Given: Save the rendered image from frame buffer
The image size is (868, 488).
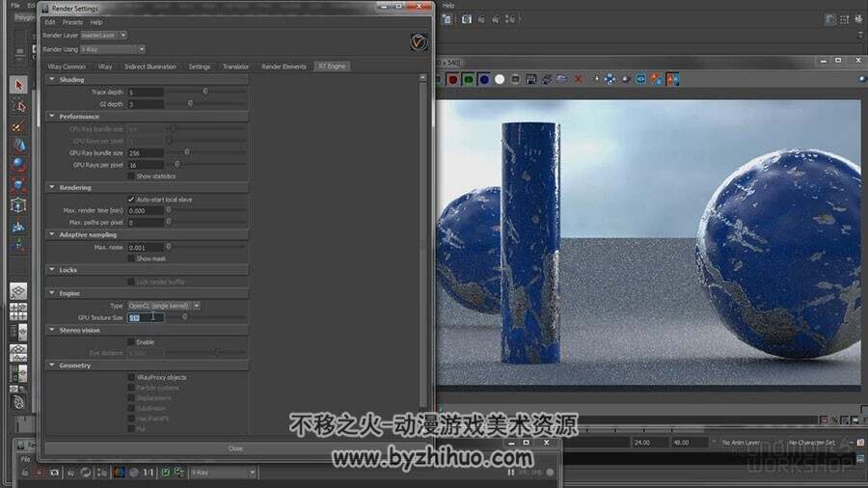Looking at the screenshot, I should pos(530,80).
